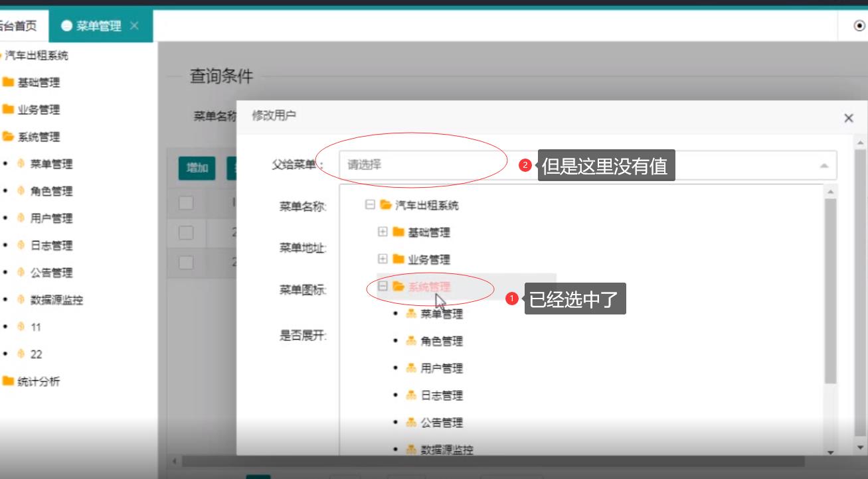Click the dialog scrollbar up arrow
Viewport: 868px width, 479px height.
861,143
